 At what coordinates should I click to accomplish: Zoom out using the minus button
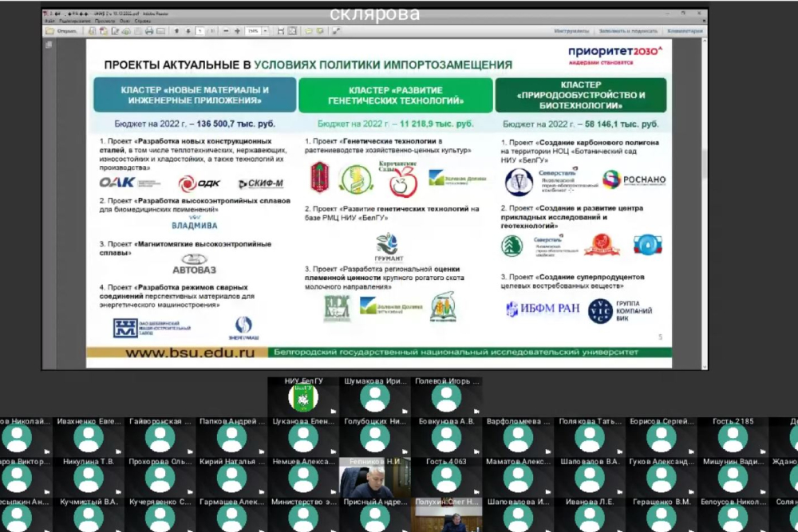click(227, 31)
